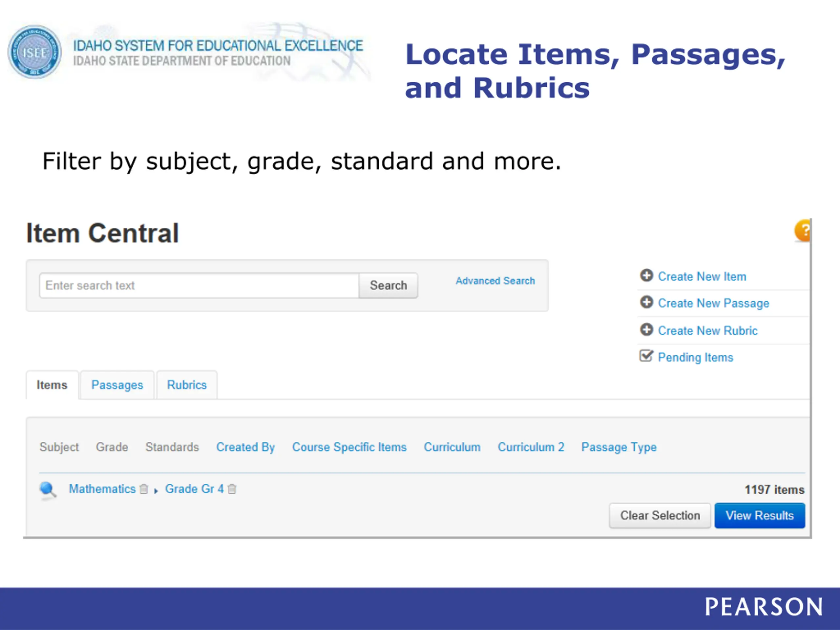840x630 pixels.
Task: Click the magnifying glass filter icon
Action: click(48, 491)
